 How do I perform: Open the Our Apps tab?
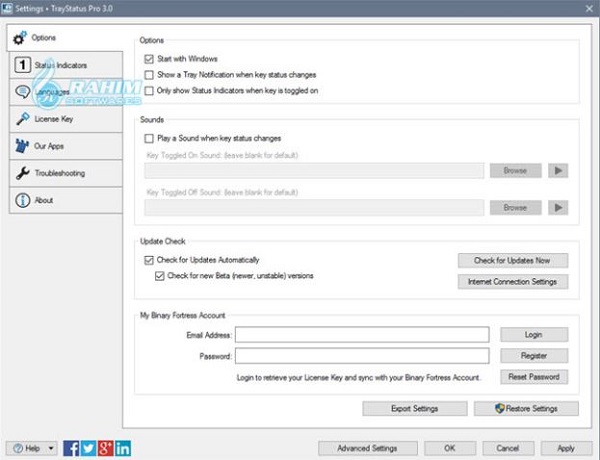pyautogui.click(x=66, y=146)
